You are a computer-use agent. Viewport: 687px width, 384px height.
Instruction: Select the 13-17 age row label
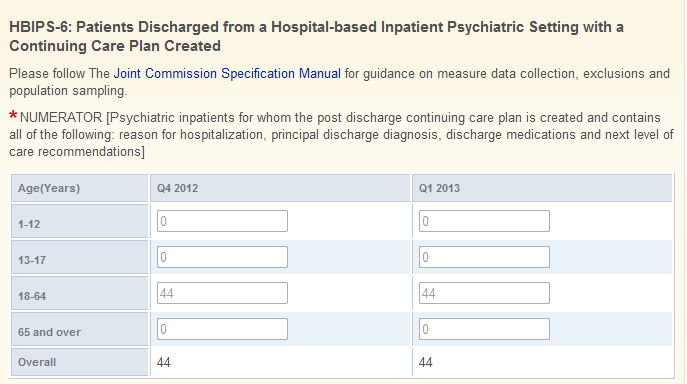pos(79,257)
